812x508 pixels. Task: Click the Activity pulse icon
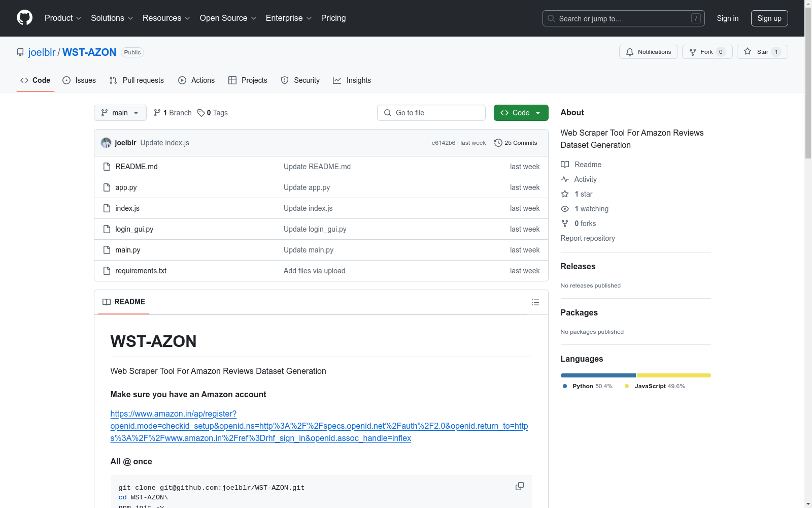click(x=565, y=179)
